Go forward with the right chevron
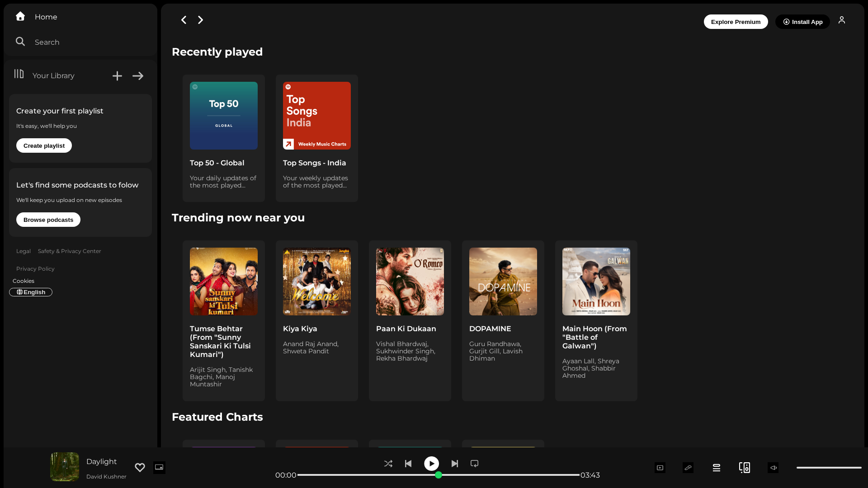The height and width of the screenshot is (488, 868). [x=200, y=20]
